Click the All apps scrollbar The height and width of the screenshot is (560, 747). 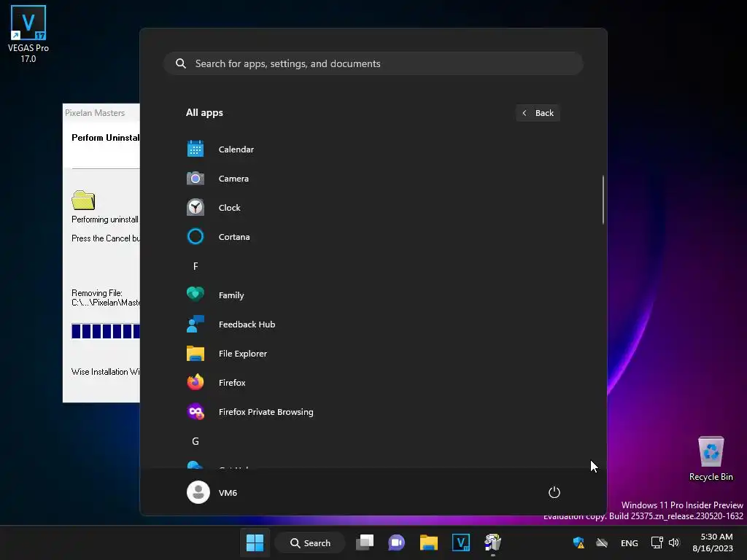[x=603, y=200]
